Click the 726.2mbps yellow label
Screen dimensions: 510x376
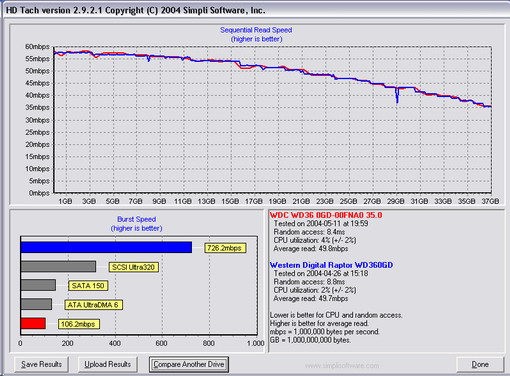click(x=225, y=248)
